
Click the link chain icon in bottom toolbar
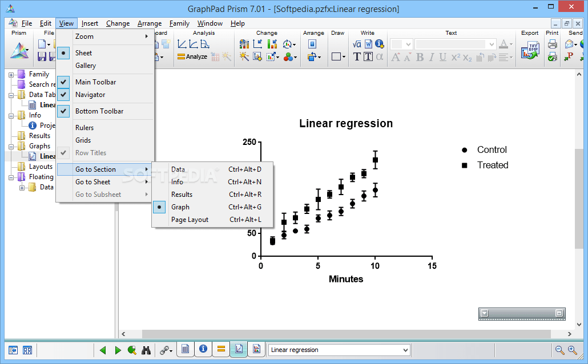[166, 350]
